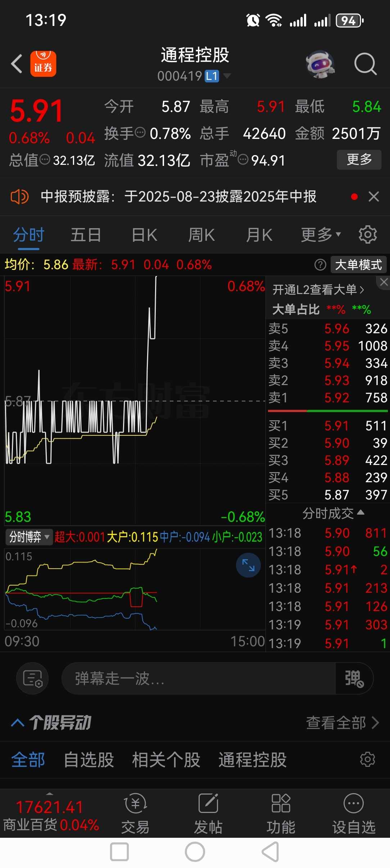Screen dimensions: 390x868
Task: Tap the question mark help icon
Action: pyautogui.click(x=320, y=265)
